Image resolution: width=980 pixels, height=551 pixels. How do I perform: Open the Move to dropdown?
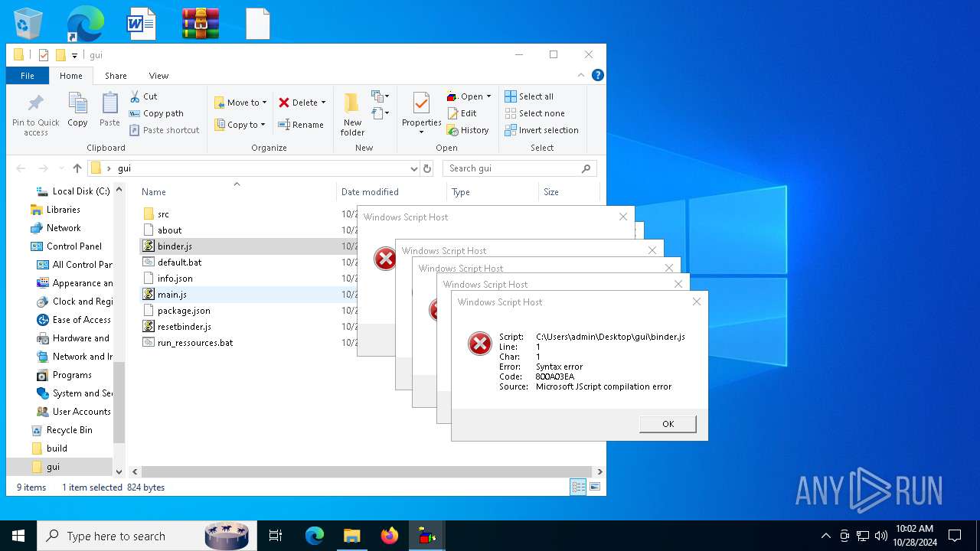tap(240, 102)
